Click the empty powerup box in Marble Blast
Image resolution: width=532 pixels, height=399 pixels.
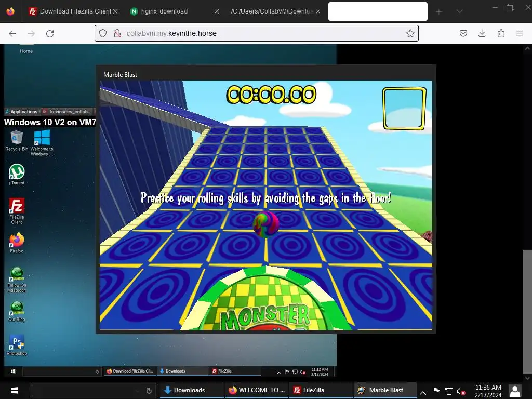pos(404,109)
